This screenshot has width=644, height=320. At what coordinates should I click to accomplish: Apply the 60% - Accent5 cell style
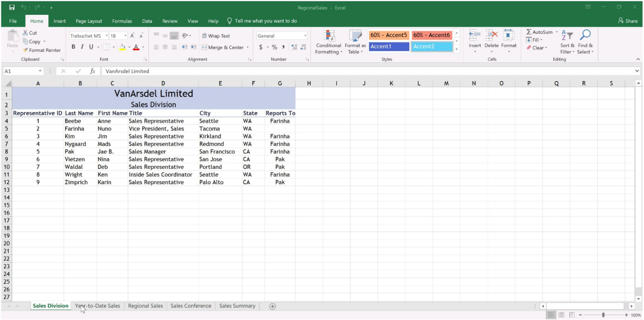389,35
